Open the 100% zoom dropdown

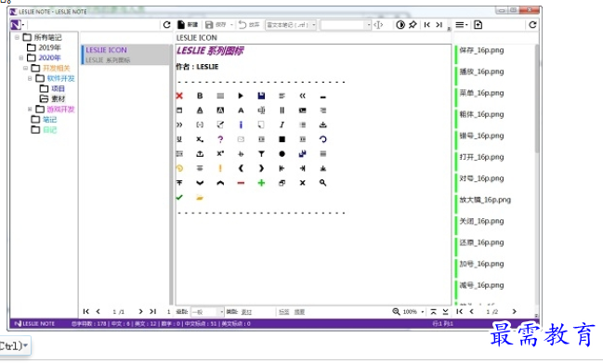(423, 312)
